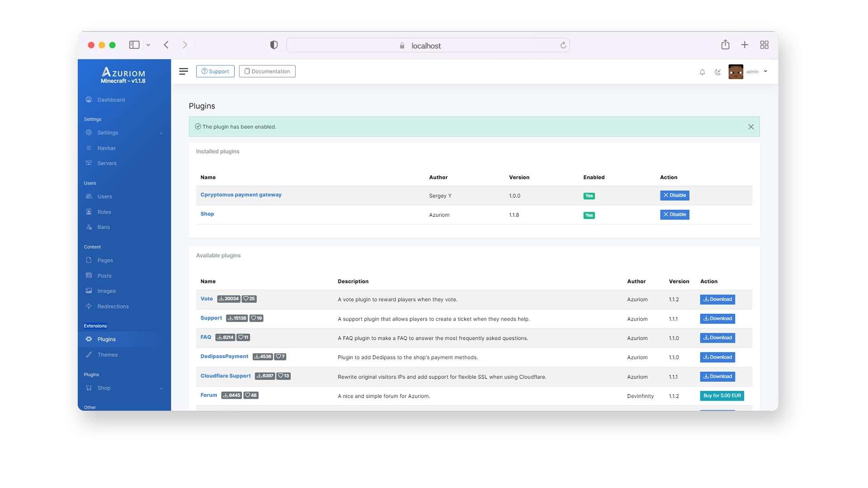Disable the Cpryptomus payment gateway plugin

675,195
